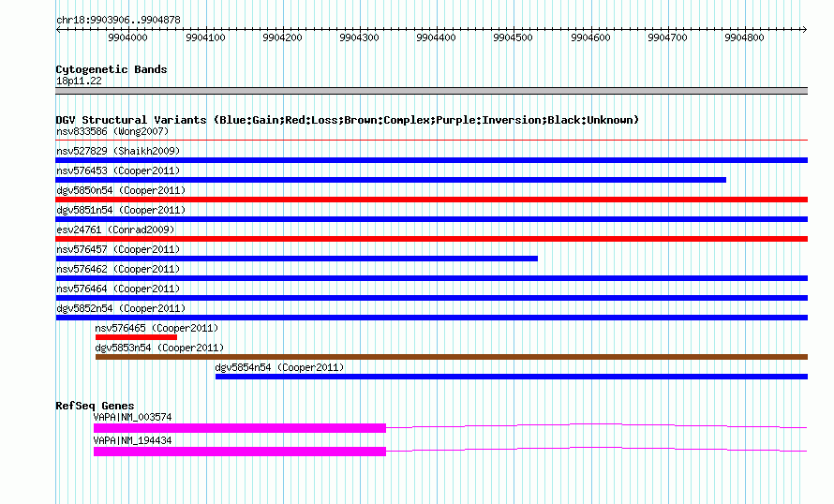834x504 pixels.
Task: Click the blue nsv576457 gain bar
Action: pyautogui.click(x=297, y=259)
